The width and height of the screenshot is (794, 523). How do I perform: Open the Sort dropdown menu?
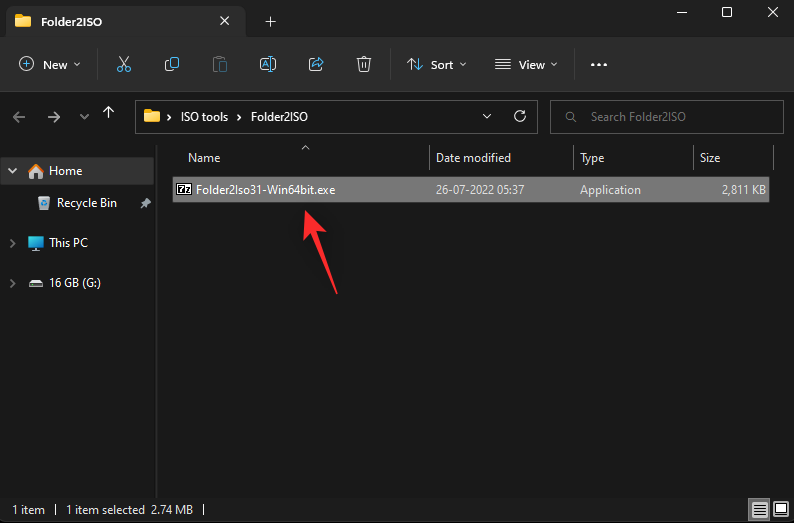coord(436,65)
